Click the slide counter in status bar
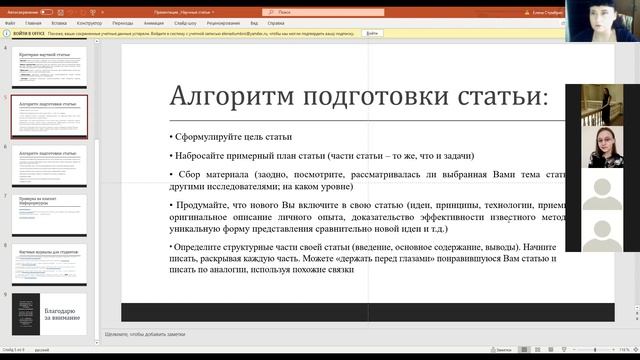Screen dimensions: 640x360 (13, 350)
